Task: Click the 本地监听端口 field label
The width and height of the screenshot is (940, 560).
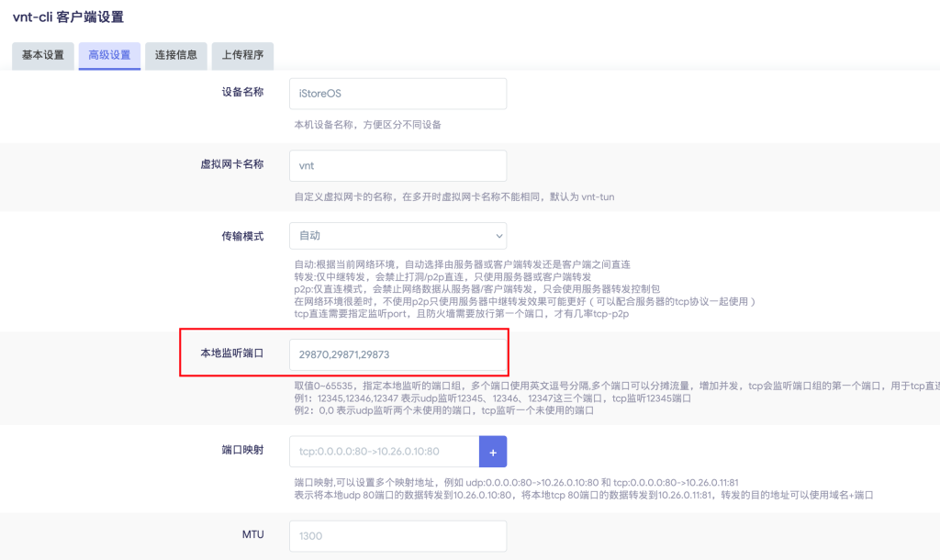Action: 232,353
